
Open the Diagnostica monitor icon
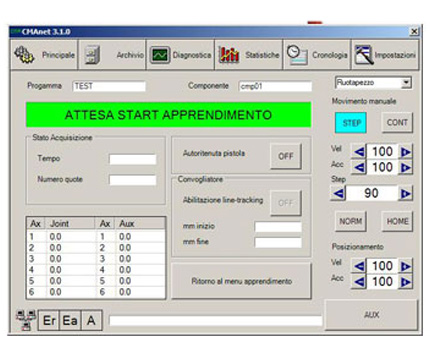coord(160,55)
